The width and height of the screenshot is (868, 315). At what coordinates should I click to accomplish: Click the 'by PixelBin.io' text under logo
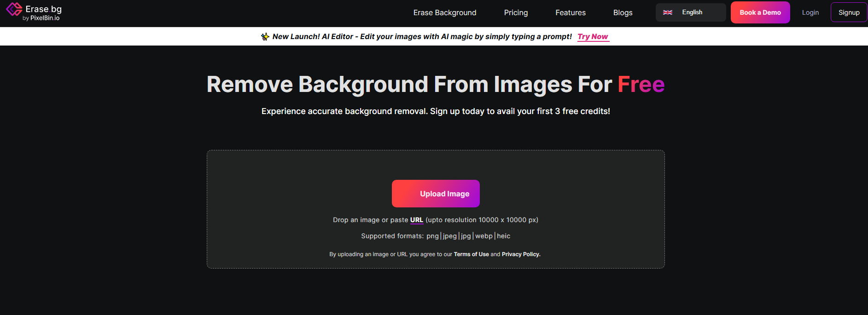tap(41, 18)
